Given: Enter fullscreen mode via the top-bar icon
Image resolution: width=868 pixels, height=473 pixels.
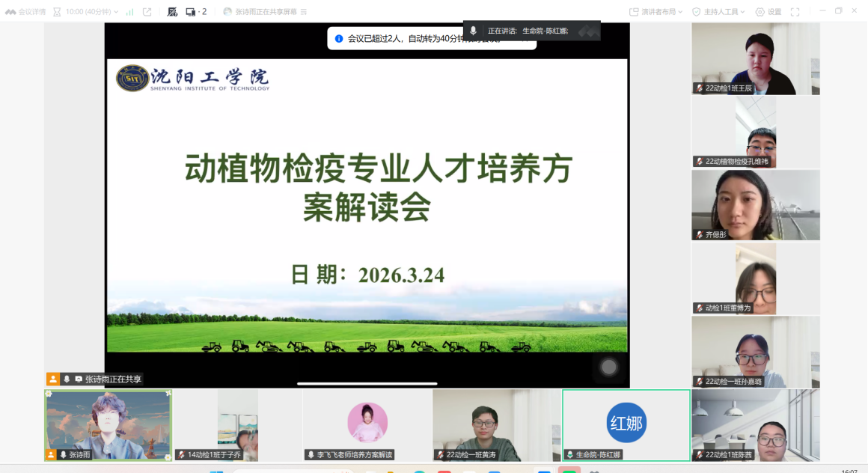Looking at the screenshot, I should (x=795, y=12).
